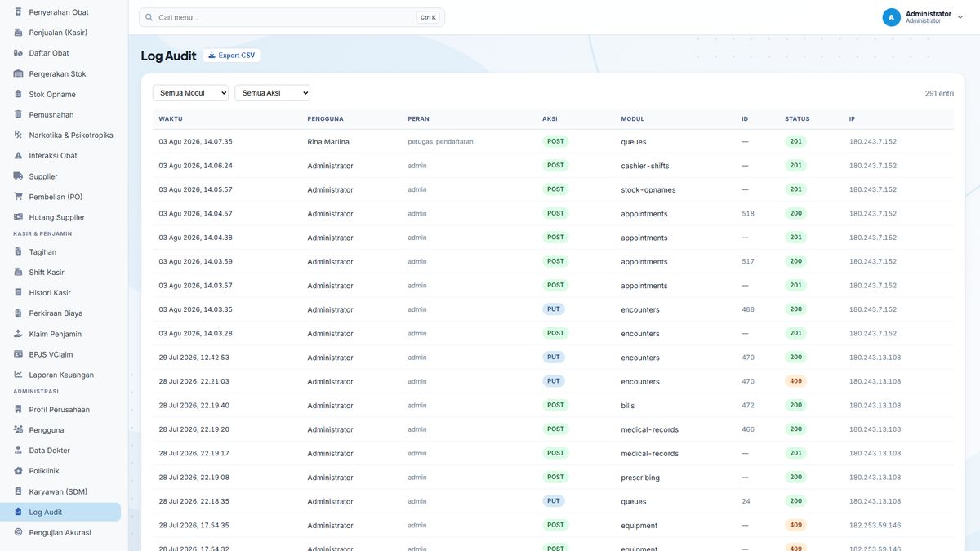Click the Ctrl K shortcut badge
This screenshot has width=980, height=551.
pos(428,17)
